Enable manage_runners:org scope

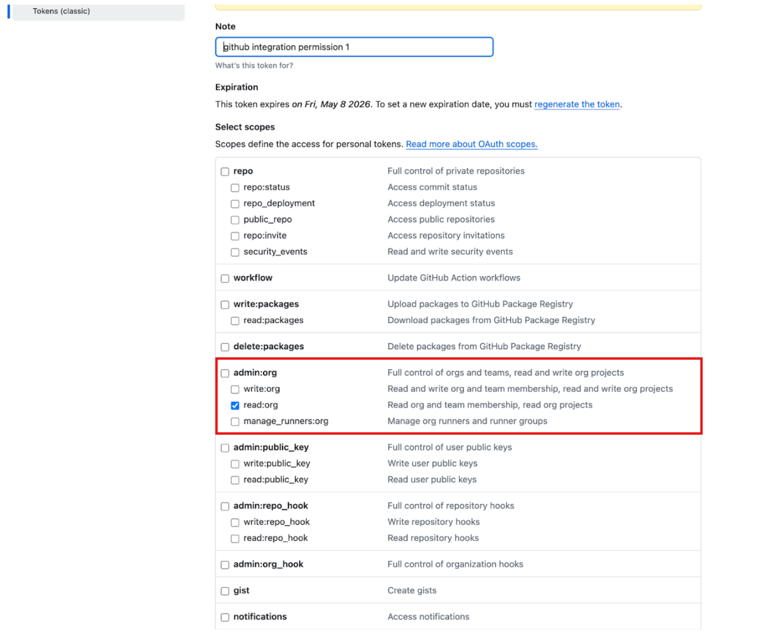pyautogui.click(x=235, y=421)
